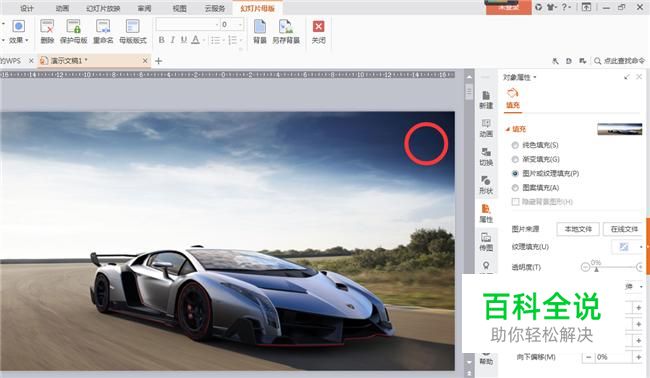Screen dimensions: 650x378
Task: Open the 传图 upload image sidebar icon
Action: pos(486,242)
